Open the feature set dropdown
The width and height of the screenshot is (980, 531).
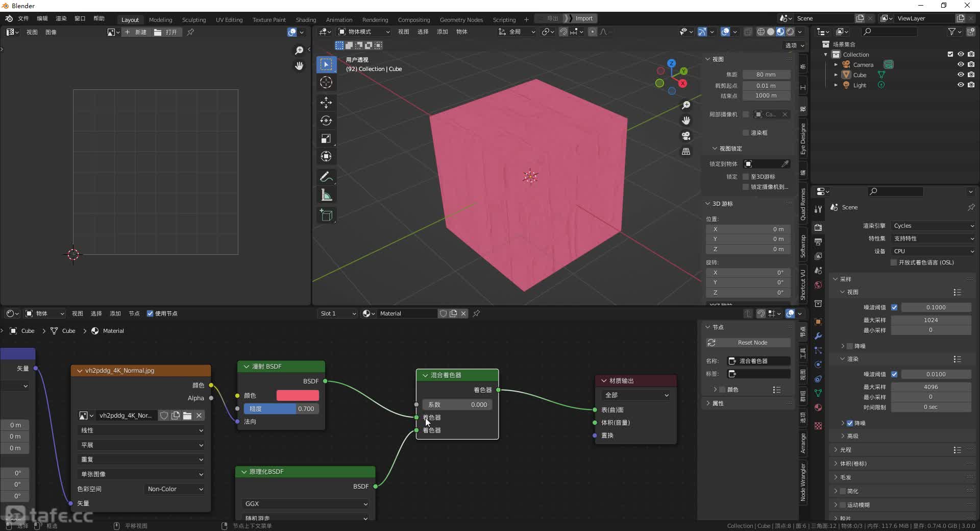click(x=933, y=238)
